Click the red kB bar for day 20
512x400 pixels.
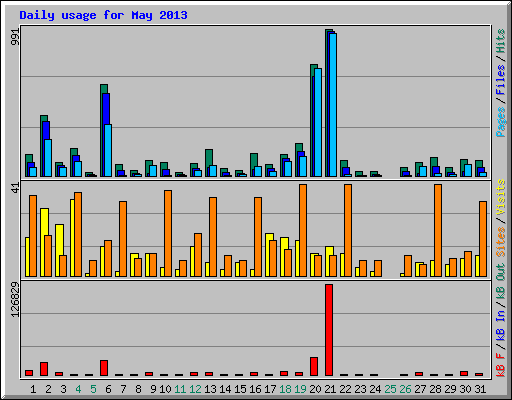coord(314,367)
